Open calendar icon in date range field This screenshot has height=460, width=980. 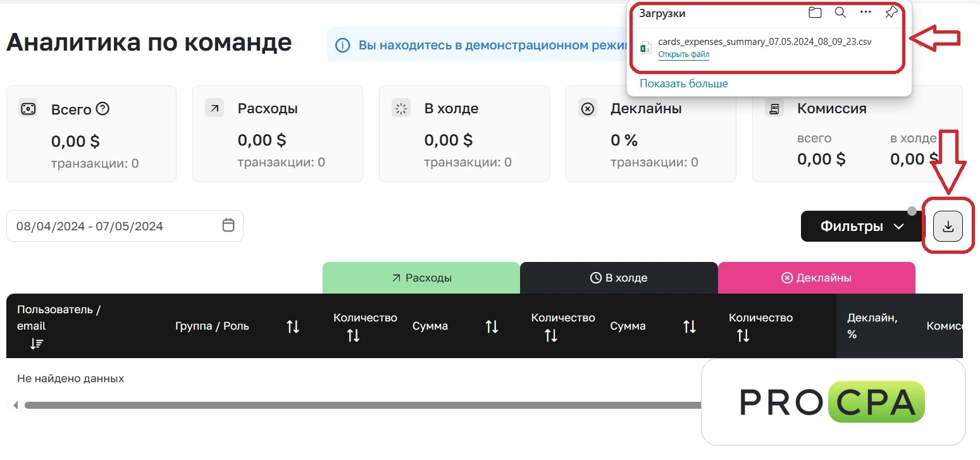[x=228, y=225]
